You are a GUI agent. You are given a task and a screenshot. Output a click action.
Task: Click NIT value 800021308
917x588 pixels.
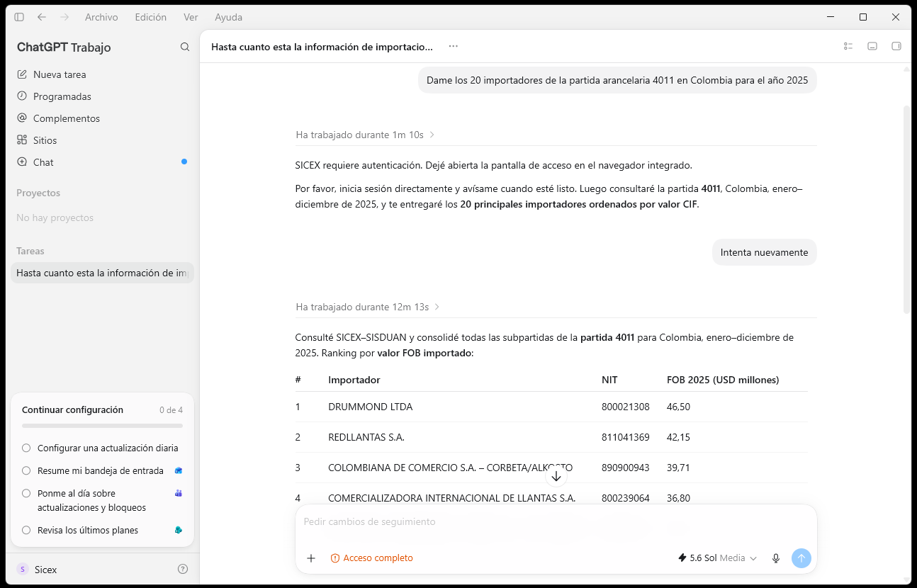point(626,407)
